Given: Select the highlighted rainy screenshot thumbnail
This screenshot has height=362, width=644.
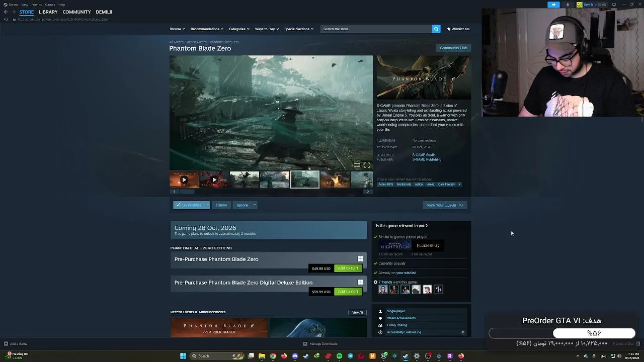Looking at the screenshot, I should (x=304, y=179).
